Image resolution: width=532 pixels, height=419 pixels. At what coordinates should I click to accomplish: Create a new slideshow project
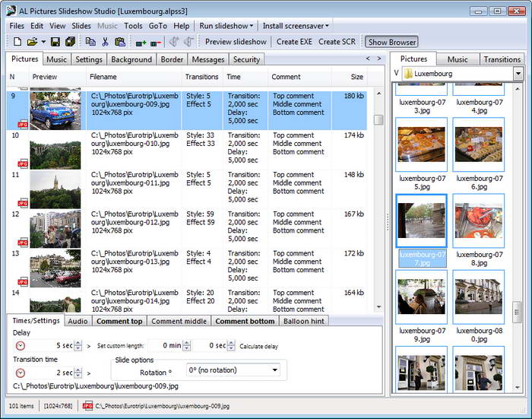(17, 42)
